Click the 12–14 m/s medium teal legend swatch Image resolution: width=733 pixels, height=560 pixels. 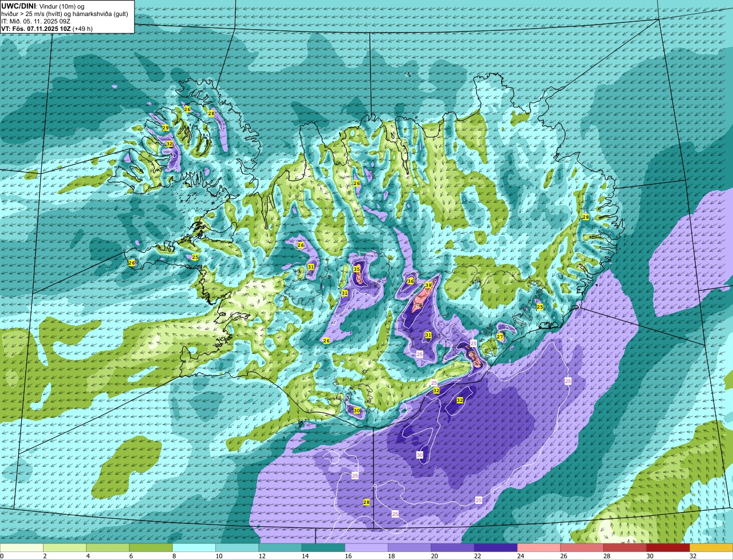(281, 547)
